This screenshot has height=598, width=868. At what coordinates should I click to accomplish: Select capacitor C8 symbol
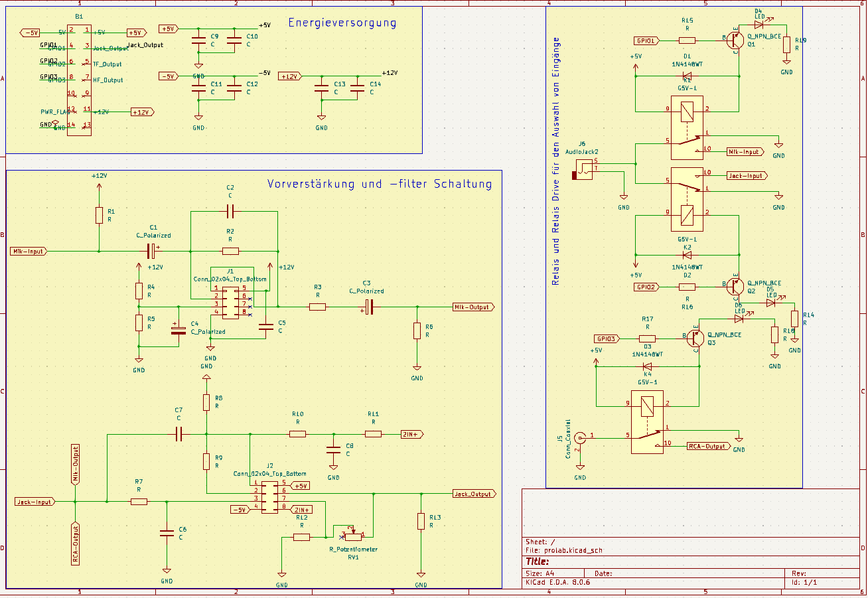(333, 449)
